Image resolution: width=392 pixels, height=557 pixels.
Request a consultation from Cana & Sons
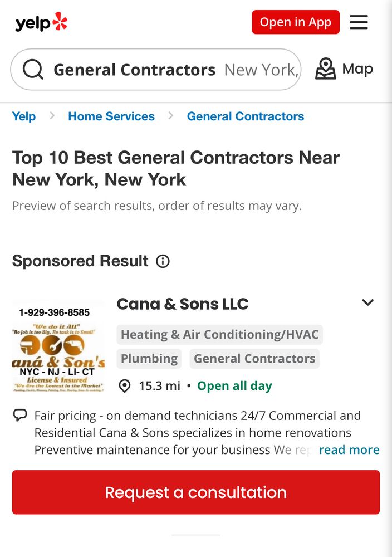coord(196,492)
